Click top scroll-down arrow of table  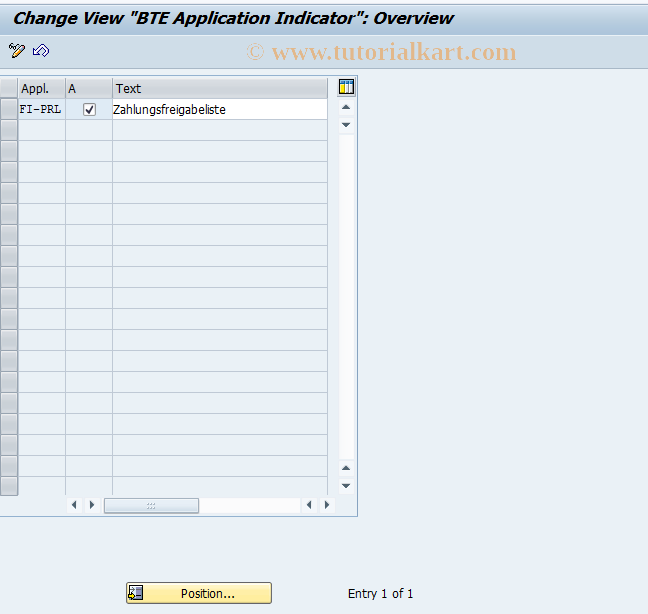[x=346, y=125]
